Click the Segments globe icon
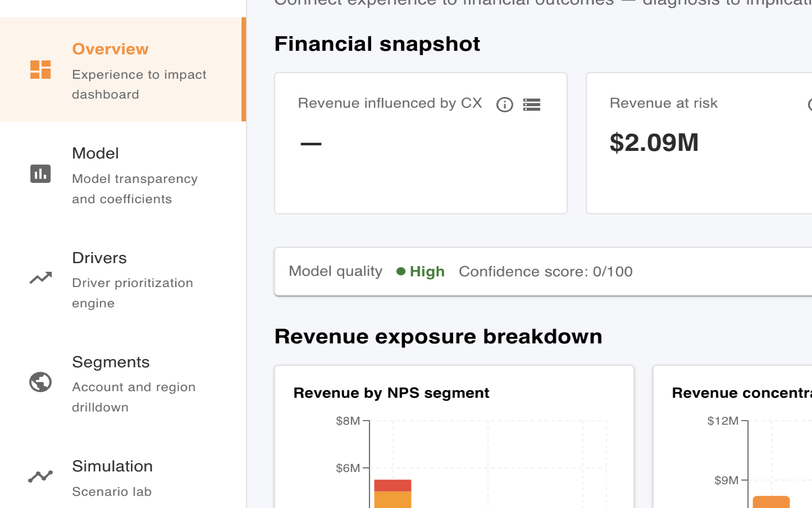The width and height of the screenshot is (812, 508). [x=41, y=382]
